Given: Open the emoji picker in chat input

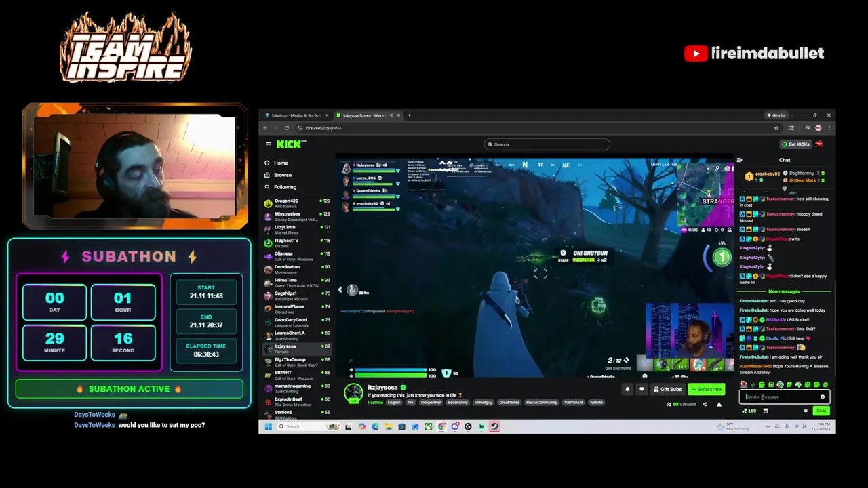Looking at the screenshot, I should (x=823, y=397).
